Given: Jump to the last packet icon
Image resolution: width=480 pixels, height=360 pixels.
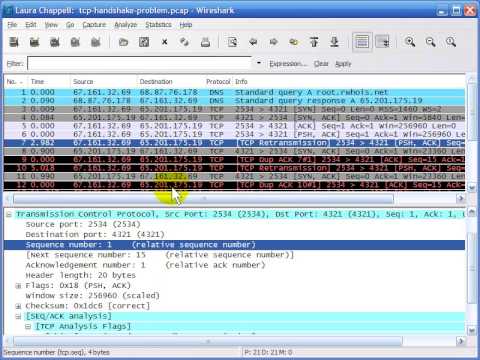Looking at the screenshot, I should 334,42.
